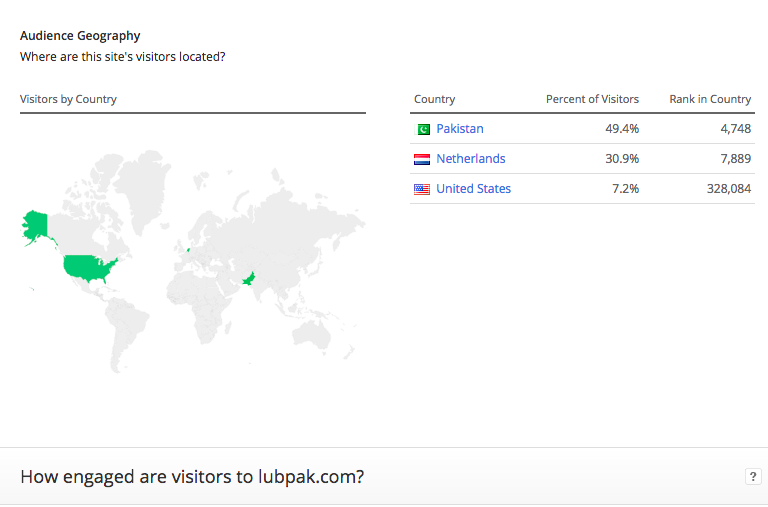Click the Pakistan flag icon
This screenshot has width=768, height=507.
(x=422, y=129)
